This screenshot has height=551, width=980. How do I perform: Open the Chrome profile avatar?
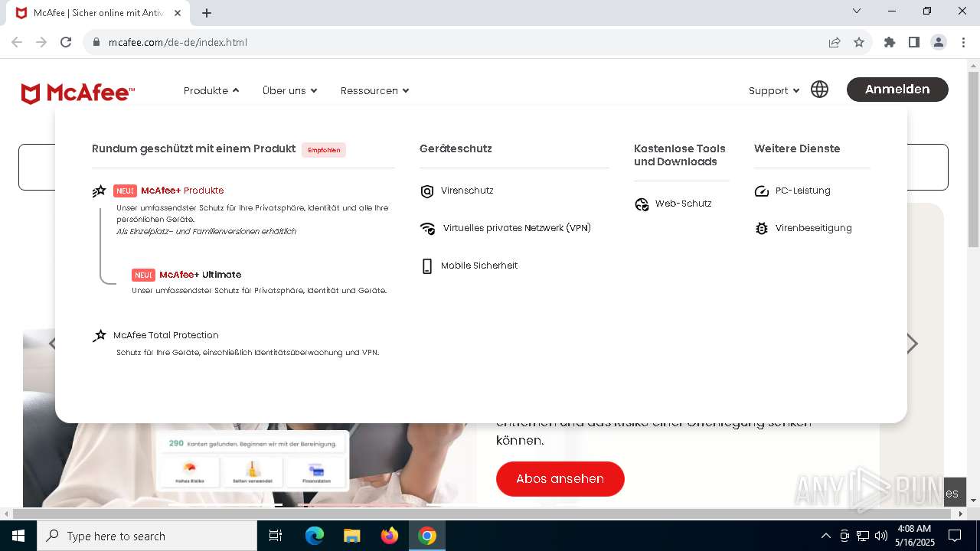(x=938, y=42)
